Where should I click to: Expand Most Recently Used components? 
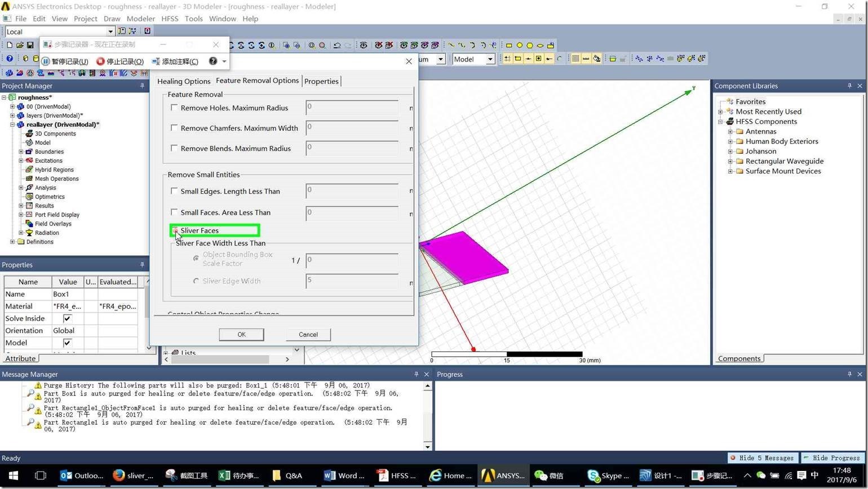point(720,112)
